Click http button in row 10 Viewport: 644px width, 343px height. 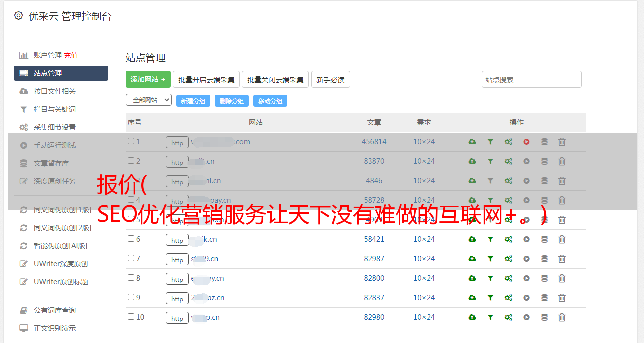click(x=177, y=318)
